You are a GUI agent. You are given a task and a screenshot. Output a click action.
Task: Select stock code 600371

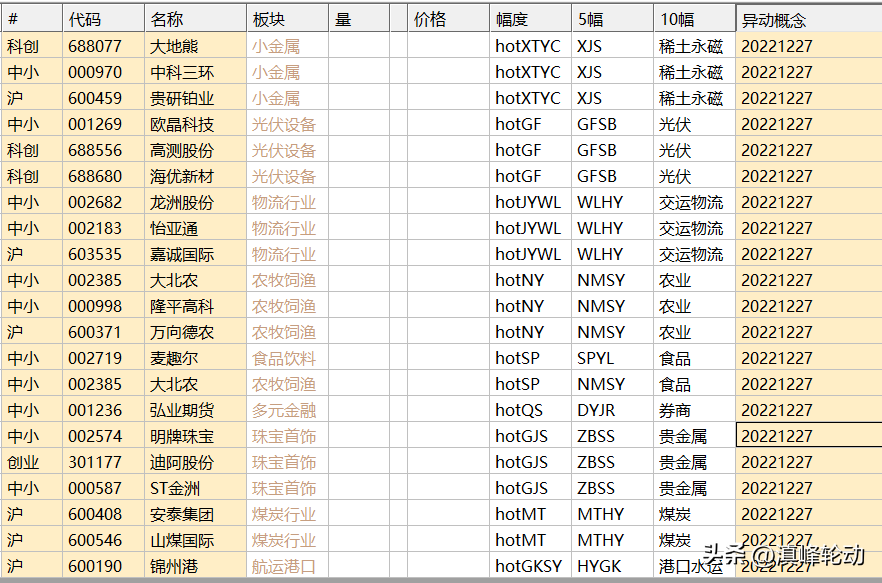pos(104,332)
